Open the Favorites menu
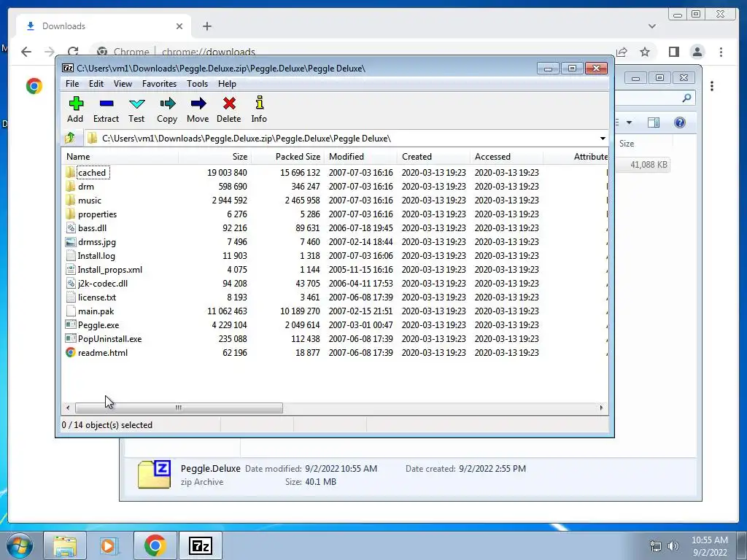 (x=159, y=84)
